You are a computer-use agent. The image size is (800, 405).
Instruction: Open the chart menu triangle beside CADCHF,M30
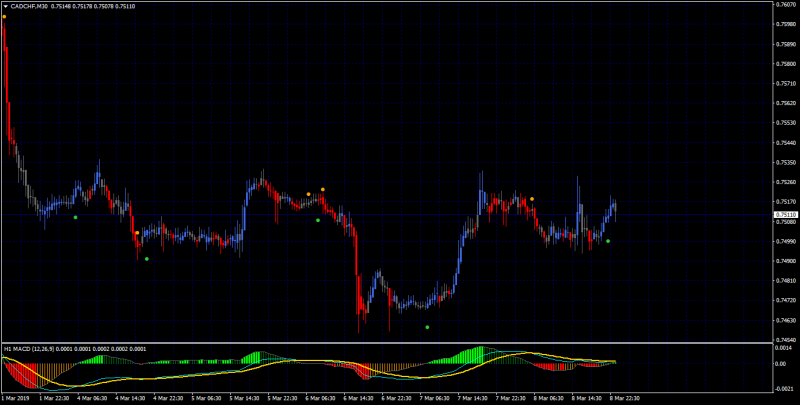pyautogui.click(x=5, y=7)
